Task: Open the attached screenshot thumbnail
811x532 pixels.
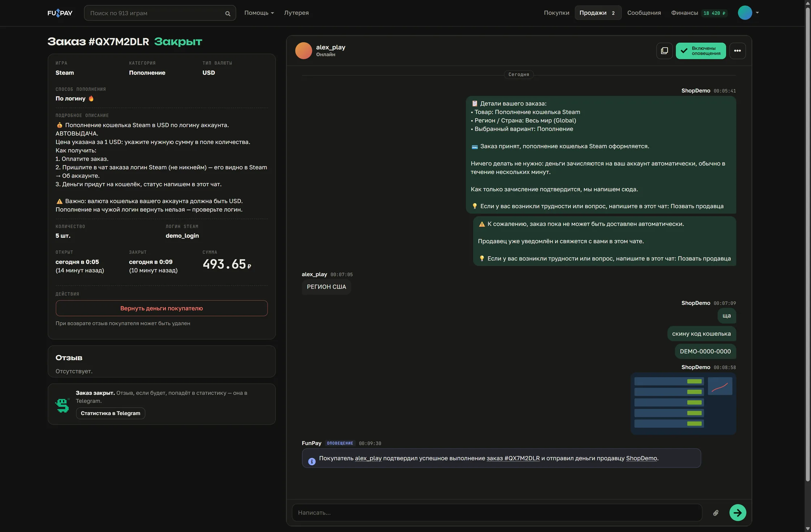Action: pyautogui.click(x=683, y=404)
